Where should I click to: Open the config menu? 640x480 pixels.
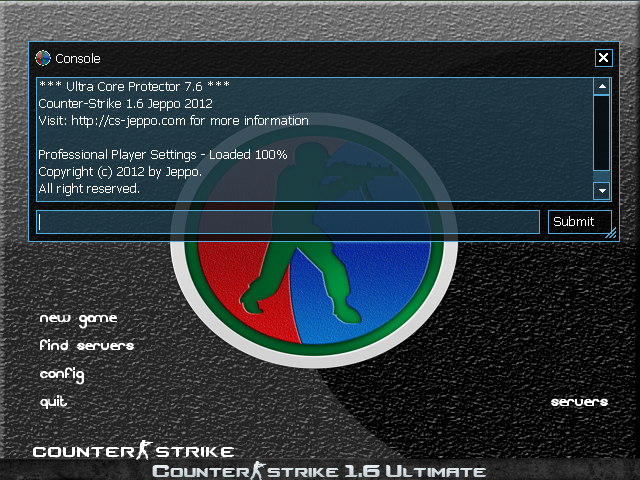[x=62, y=375]
